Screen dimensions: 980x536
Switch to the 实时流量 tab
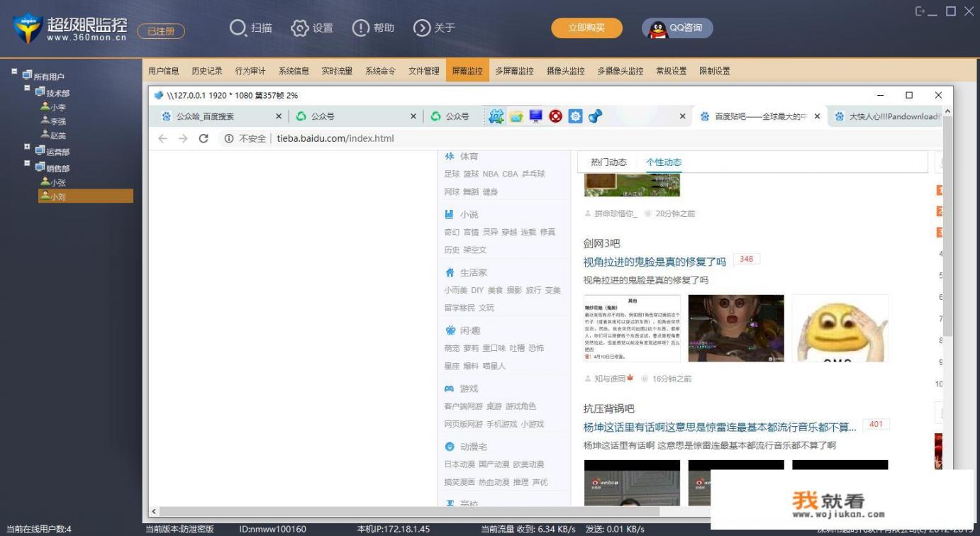(x=337, y=71)
